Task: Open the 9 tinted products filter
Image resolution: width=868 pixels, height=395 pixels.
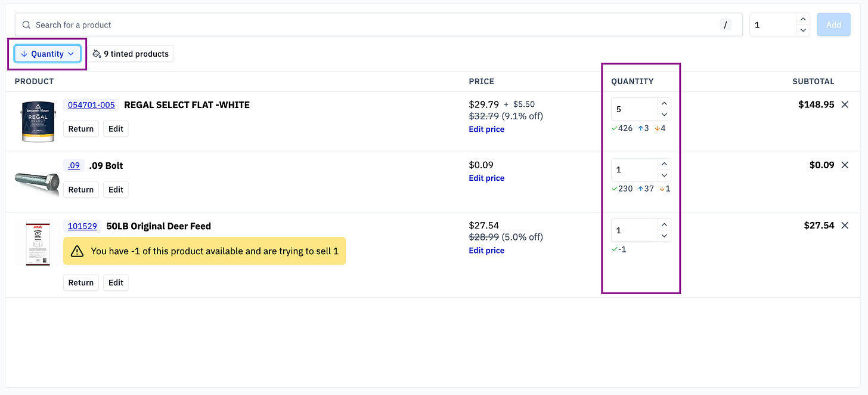Action: click(x=131, y=54)
